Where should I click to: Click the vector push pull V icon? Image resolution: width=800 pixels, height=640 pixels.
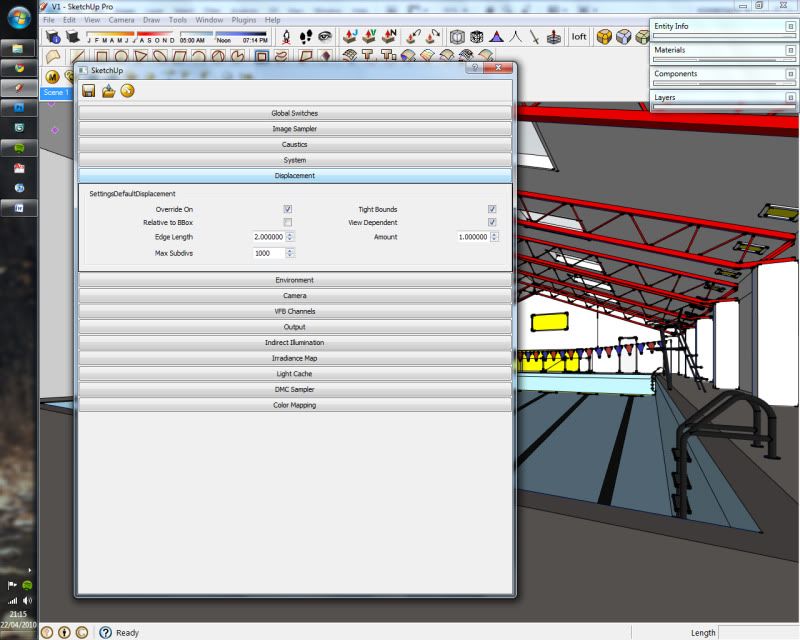pyautogui.click(x=369, y=36)
